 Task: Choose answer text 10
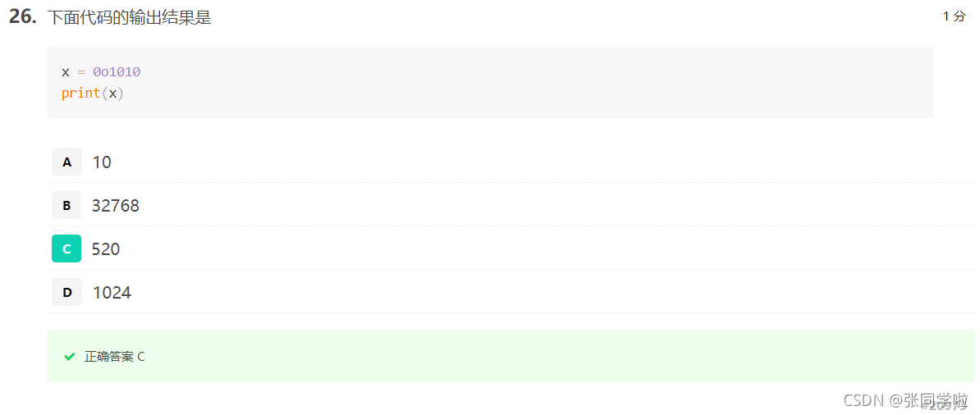pos(102,162)
